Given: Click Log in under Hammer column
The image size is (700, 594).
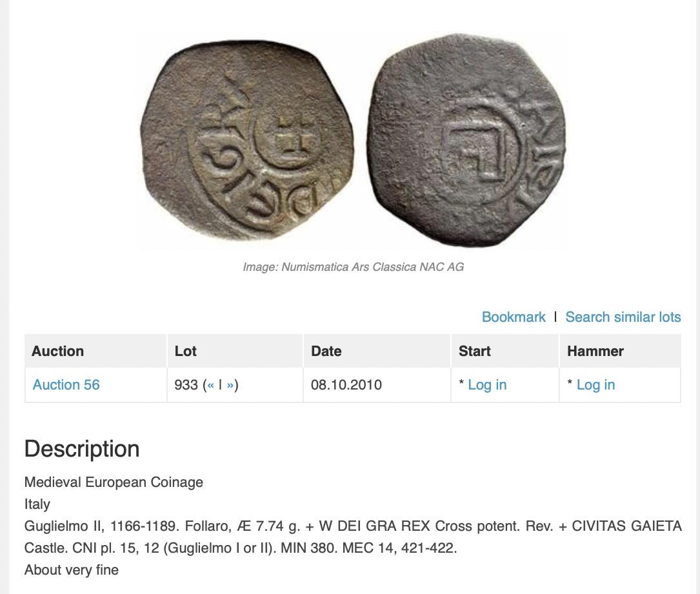Looking at the screenshot, I should pyautogui.click(x=595, y=384).
